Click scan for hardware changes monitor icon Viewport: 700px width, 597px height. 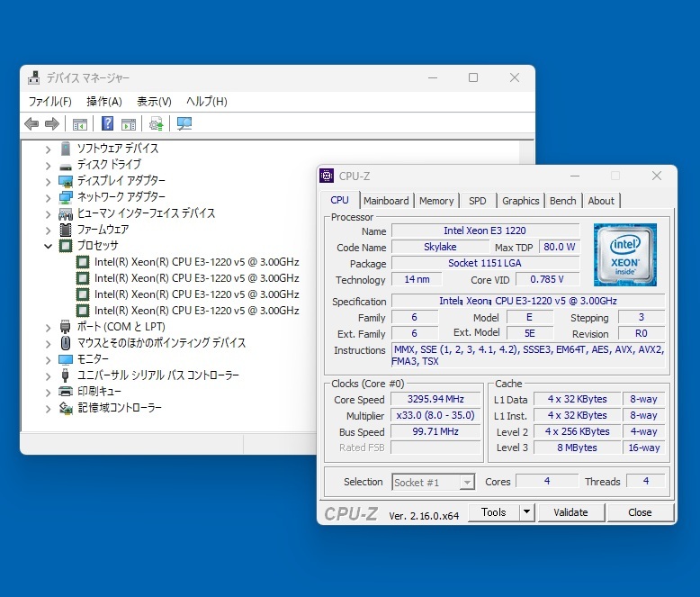click(x=184, y=124)
